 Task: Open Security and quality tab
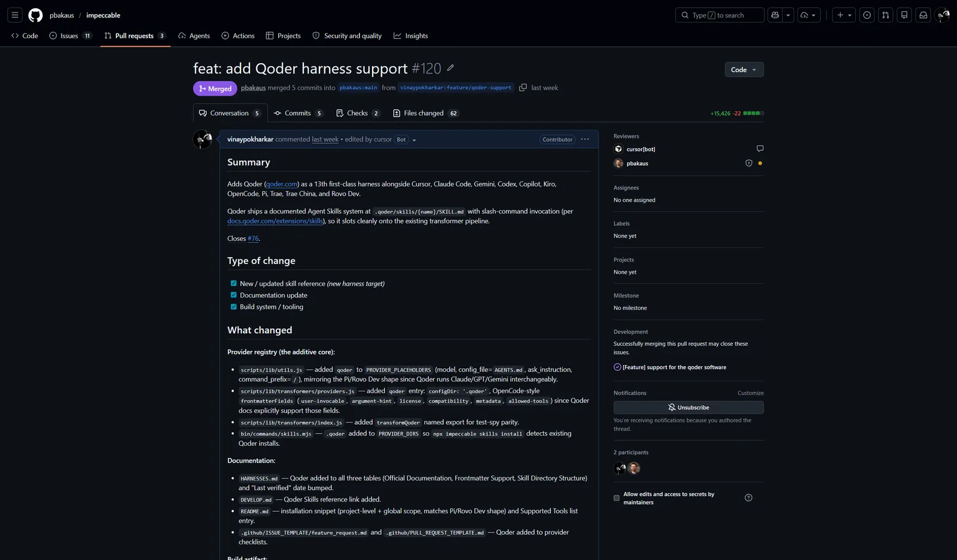click(x=347, y=36)
